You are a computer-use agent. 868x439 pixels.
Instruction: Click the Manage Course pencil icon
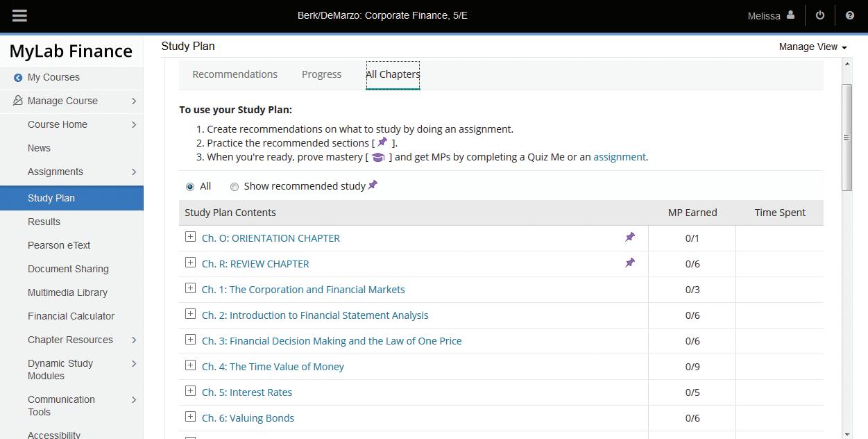coord(18,101)
